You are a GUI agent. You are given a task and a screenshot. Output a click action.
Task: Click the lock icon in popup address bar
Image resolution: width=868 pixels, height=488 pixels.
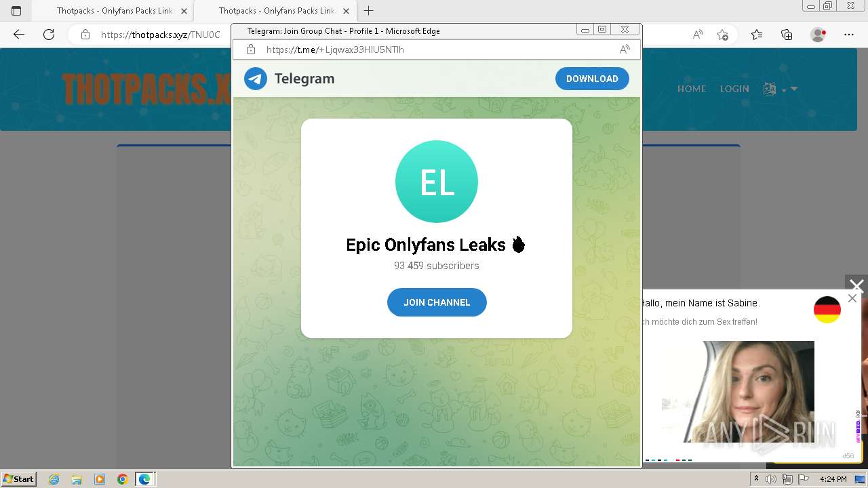pos(251,49)
